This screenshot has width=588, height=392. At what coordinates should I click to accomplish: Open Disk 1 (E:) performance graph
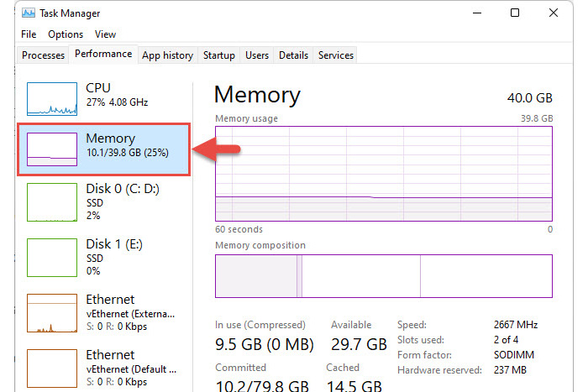coord(52,258)
